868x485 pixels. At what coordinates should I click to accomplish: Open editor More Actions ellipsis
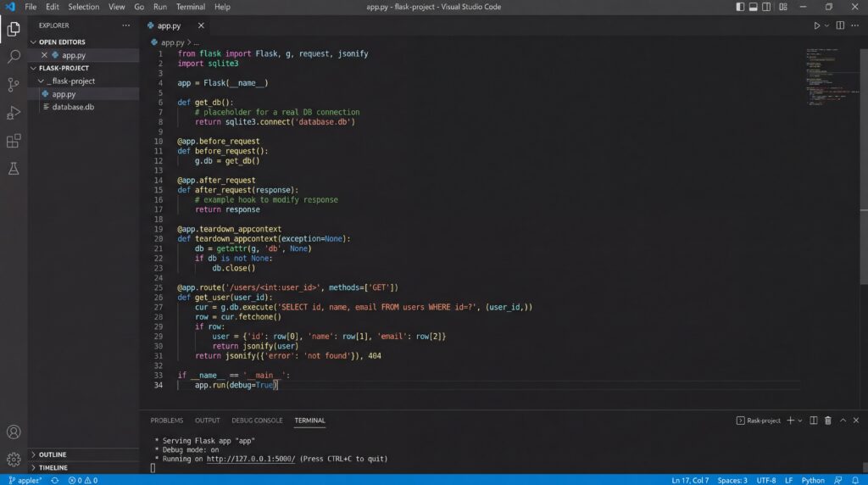(854, 25)
